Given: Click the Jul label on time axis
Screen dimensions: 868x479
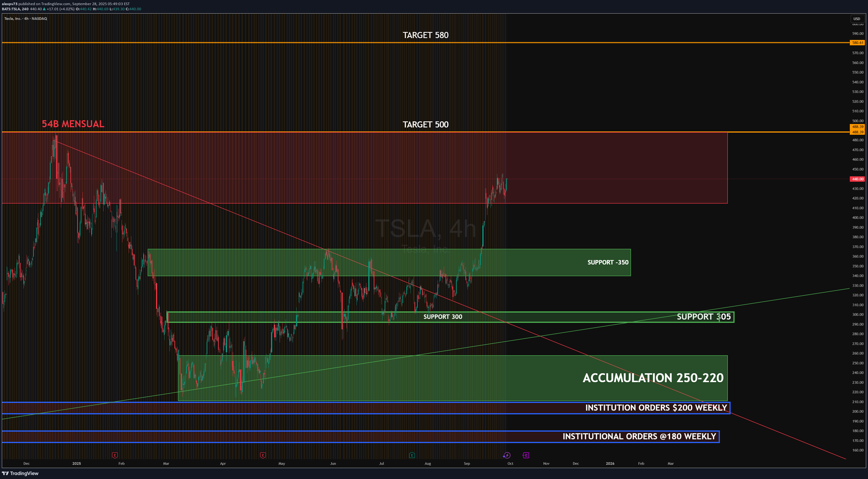Looking at the screenshot, I should pyautogui.click(x=381, y=464).
